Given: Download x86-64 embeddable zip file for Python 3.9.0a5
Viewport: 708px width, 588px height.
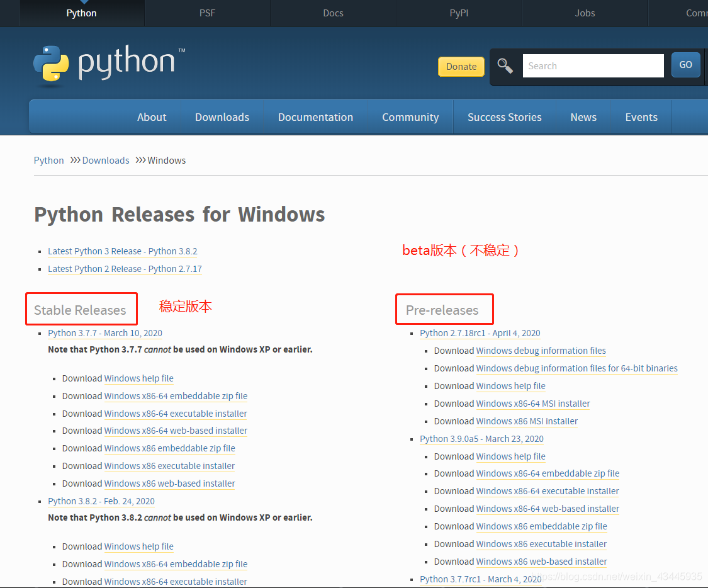Looking at the screenshot, I should click(548, 473).
